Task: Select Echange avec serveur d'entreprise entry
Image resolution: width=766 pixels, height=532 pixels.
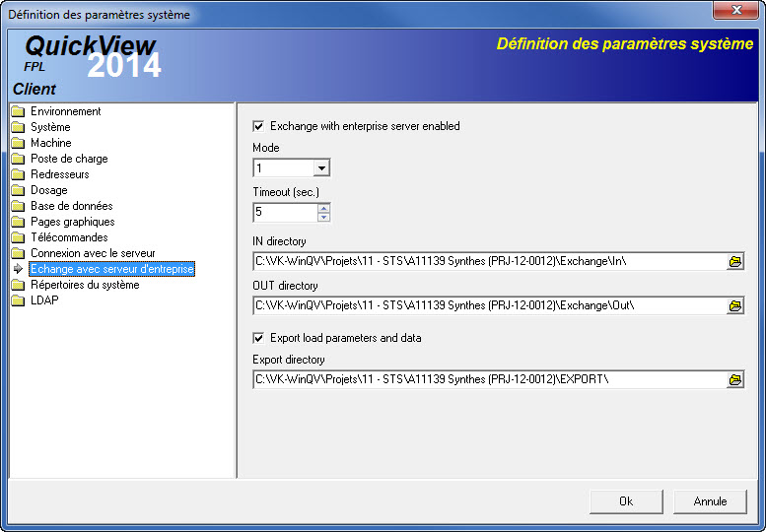Action: click(x=111, y=269)
